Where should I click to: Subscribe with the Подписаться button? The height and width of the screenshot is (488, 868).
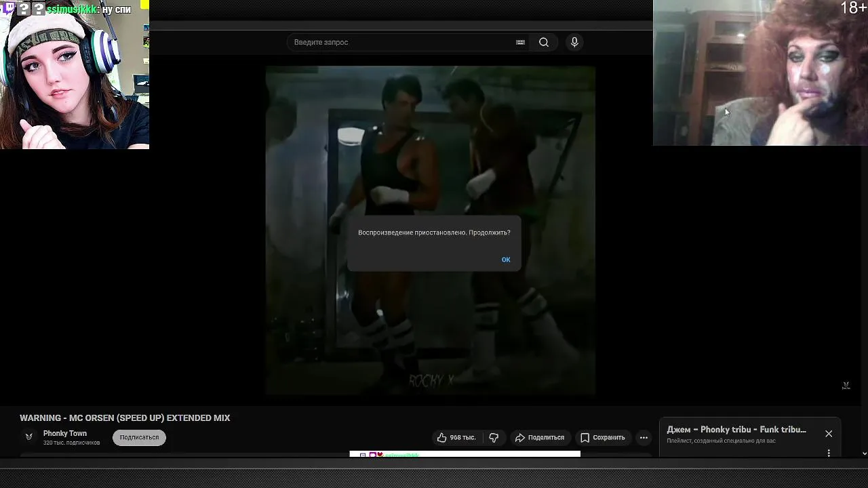139,438
